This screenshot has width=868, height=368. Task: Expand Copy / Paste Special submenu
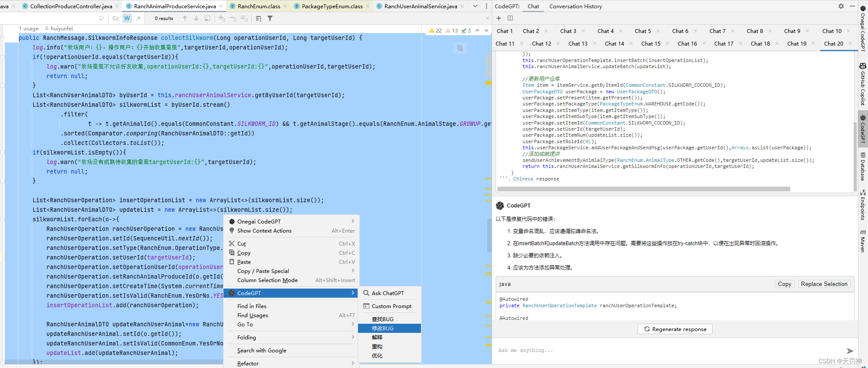tap(292, 271)
